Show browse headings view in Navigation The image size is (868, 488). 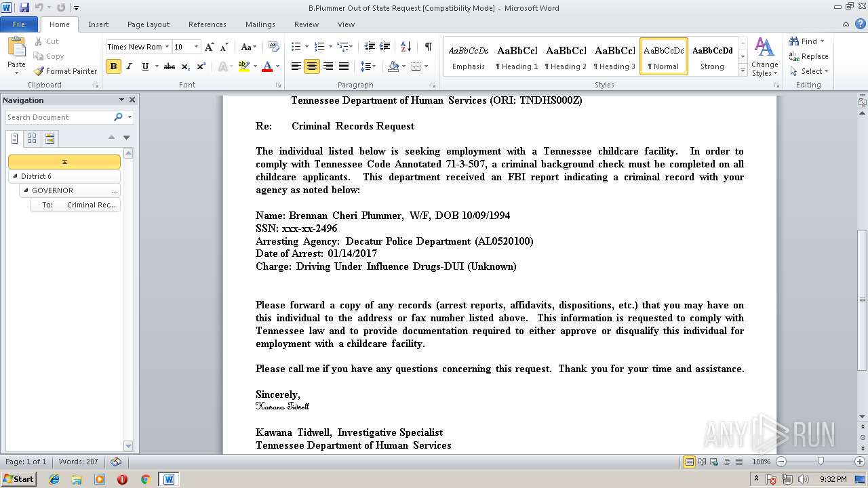pyautogui.click(x=15, y=139)
